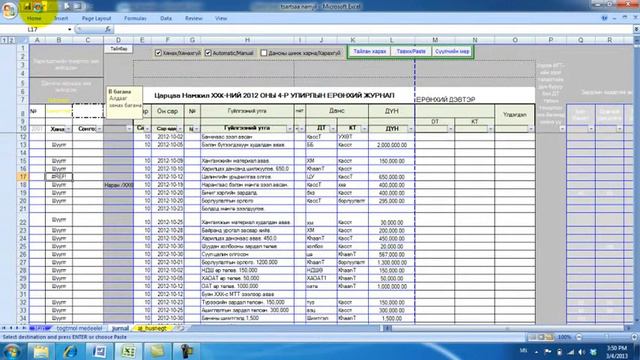Open the Office Button menu
The height and width of the screenshot is (360, 640).
point(9,9)
